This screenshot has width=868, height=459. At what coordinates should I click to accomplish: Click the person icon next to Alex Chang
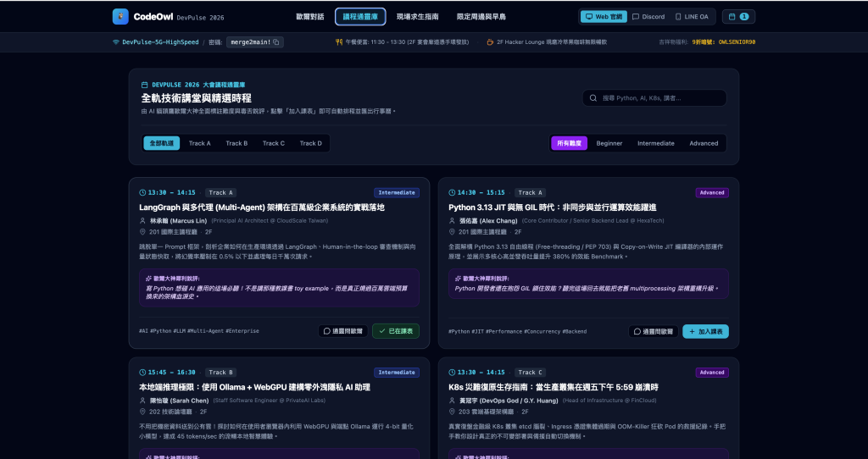(453, 221)
